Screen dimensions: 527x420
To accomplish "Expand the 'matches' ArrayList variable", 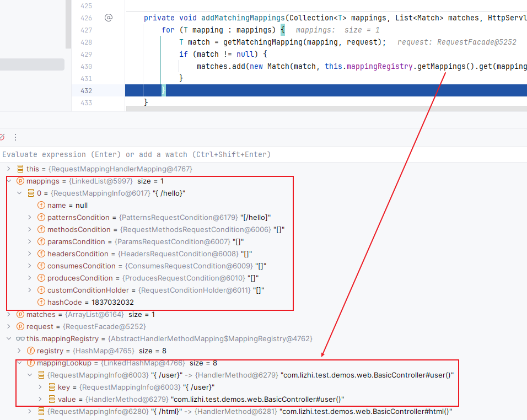I will [x=9, y=315].
